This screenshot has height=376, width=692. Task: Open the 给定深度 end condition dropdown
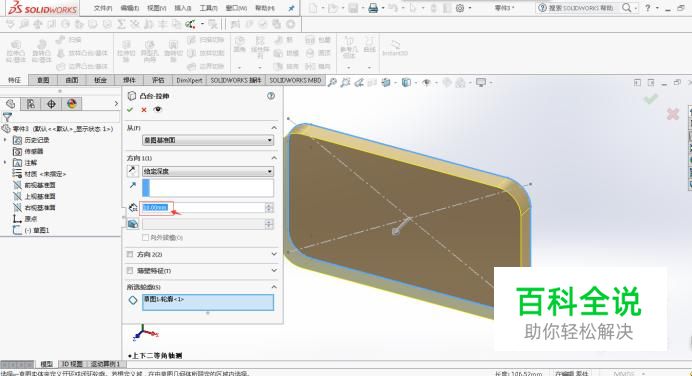(208, 171)
